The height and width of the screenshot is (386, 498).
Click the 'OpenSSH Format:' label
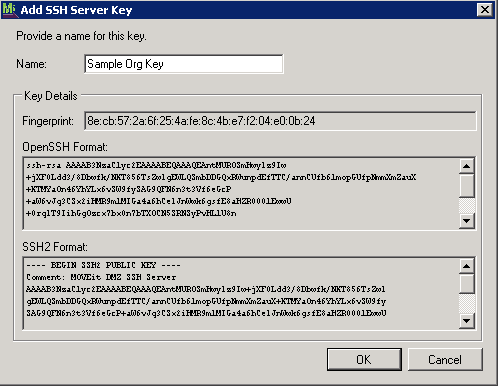(65, 147)
